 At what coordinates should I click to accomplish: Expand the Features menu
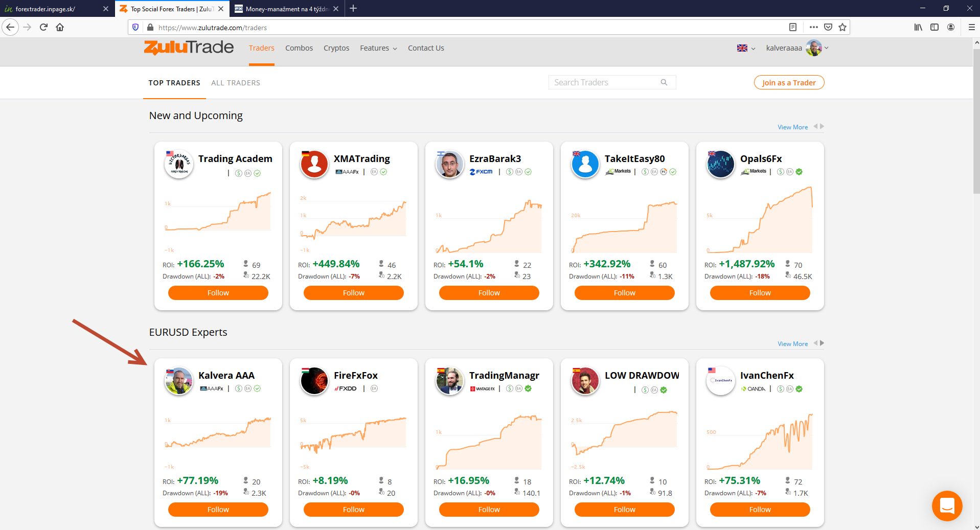click(378, 48)
